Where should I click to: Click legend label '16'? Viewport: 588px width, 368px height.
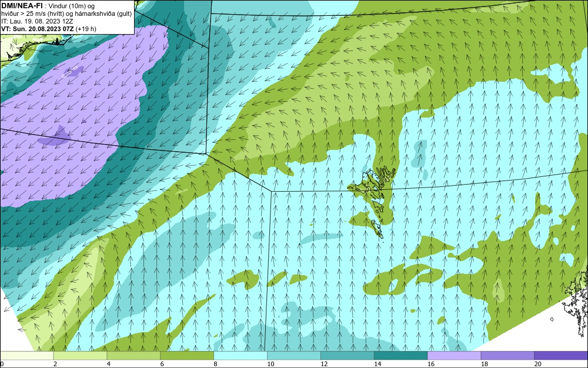431,364
